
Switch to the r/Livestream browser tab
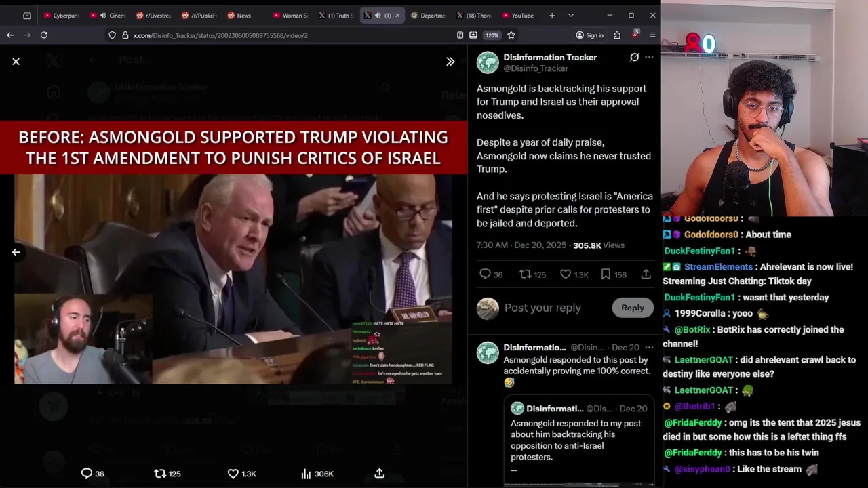point(153,15)
